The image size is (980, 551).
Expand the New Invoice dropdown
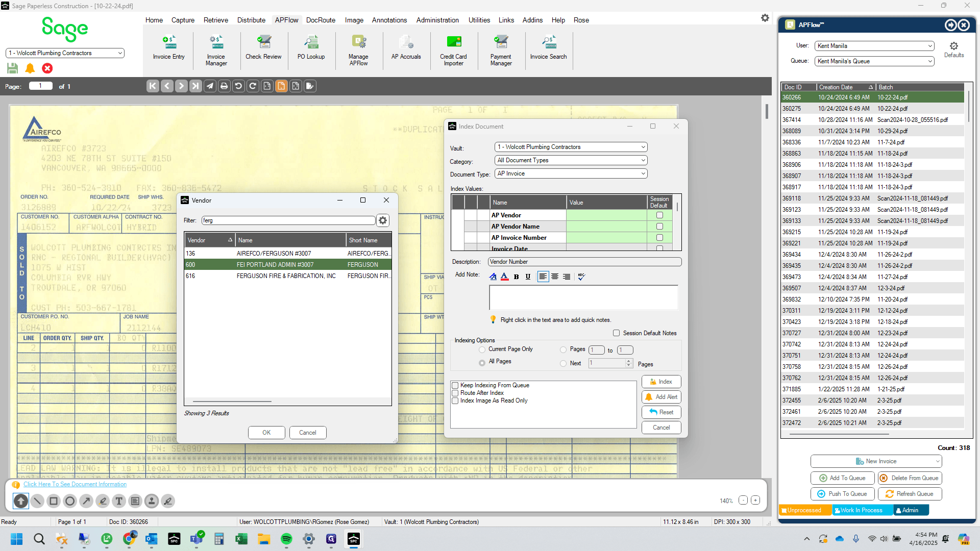tap(938, 461)
